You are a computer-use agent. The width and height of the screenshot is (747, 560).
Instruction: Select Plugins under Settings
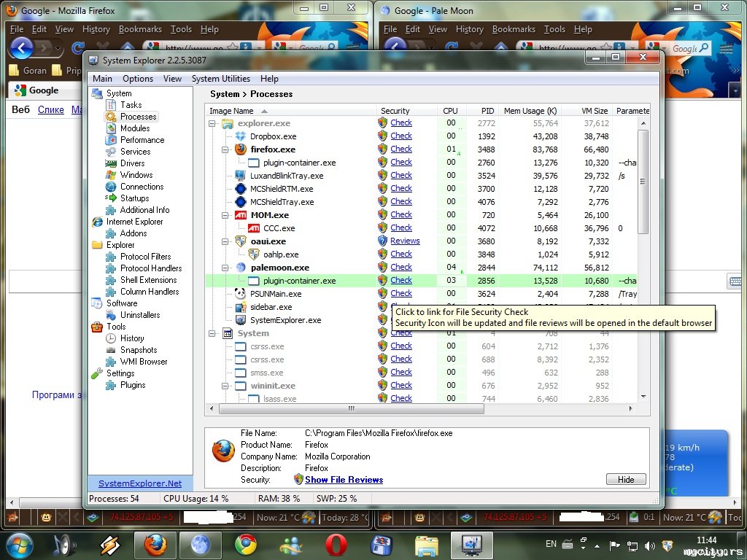tap(133, 385)
